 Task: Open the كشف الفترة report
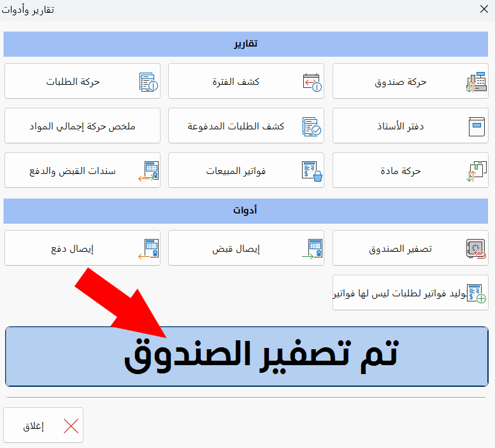click(247, 81)
